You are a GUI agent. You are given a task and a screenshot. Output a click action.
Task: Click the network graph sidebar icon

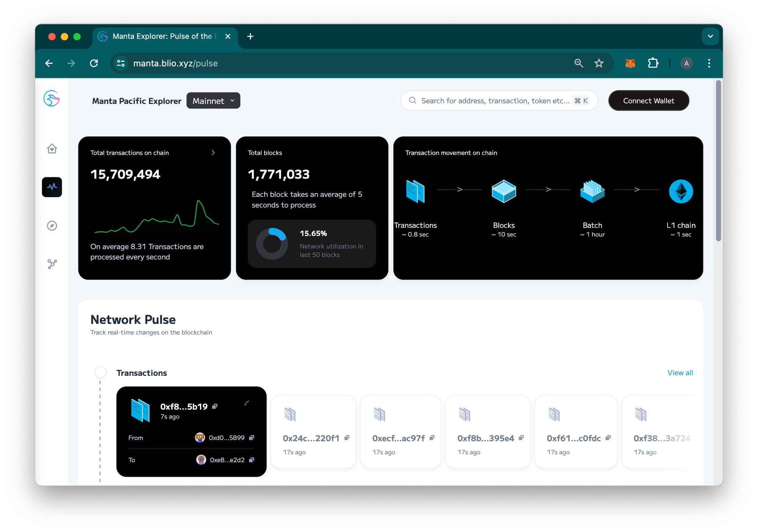click(x=52, y=264)
